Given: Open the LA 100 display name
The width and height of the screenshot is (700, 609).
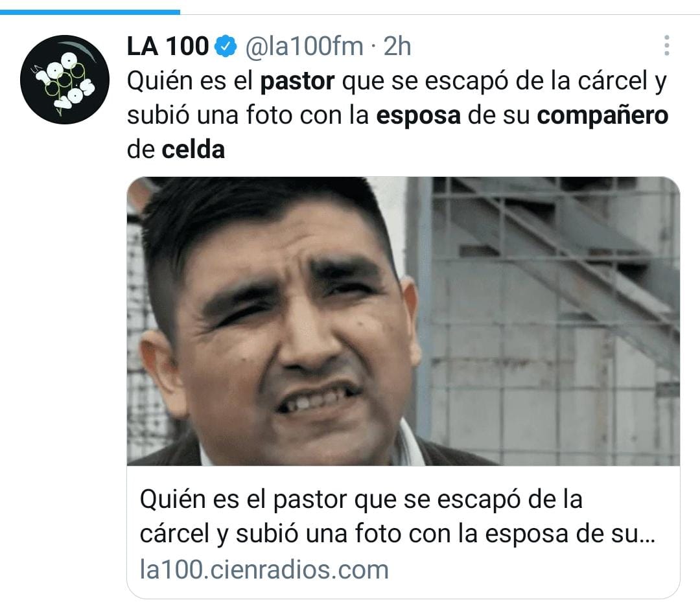Looking at the screenshot, I should tap(168, 46).
